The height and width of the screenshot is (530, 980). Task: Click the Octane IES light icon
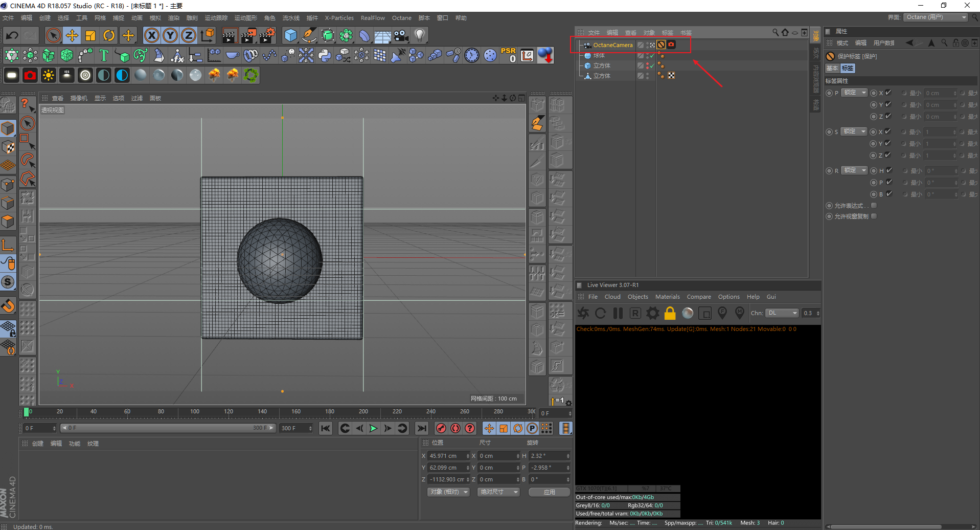(x=67, y=75)
